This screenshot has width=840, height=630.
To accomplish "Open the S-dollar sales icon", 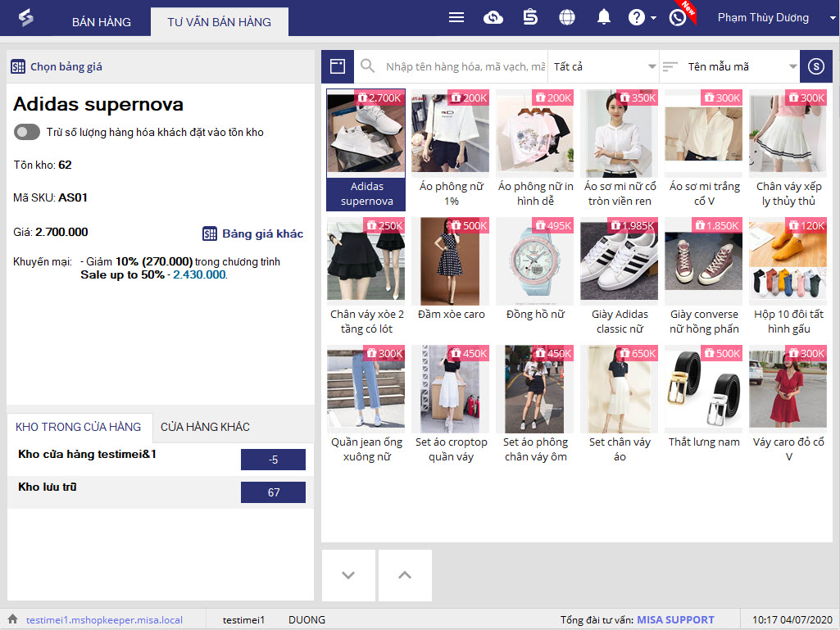I will tap(530, 18).
